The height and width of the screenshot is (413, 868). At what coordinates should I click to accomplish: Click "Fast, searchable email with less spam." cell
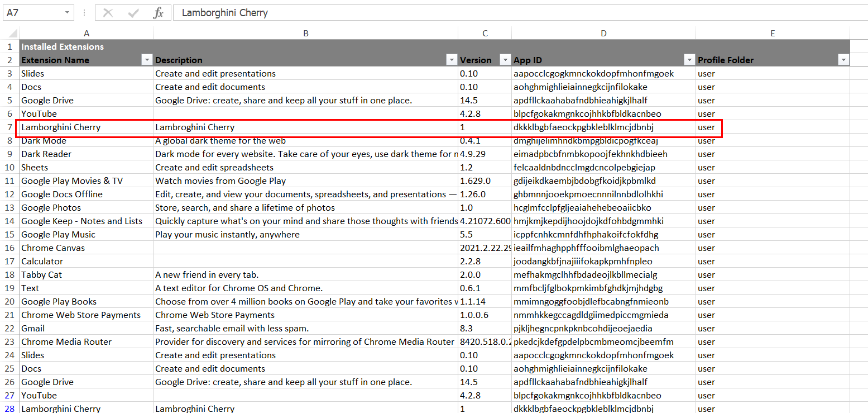306,328
